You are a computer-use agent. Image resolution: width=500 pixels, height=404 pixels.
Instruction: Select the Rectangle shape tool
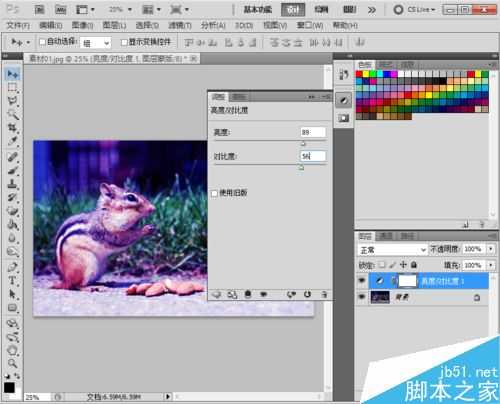coord(13,308)
